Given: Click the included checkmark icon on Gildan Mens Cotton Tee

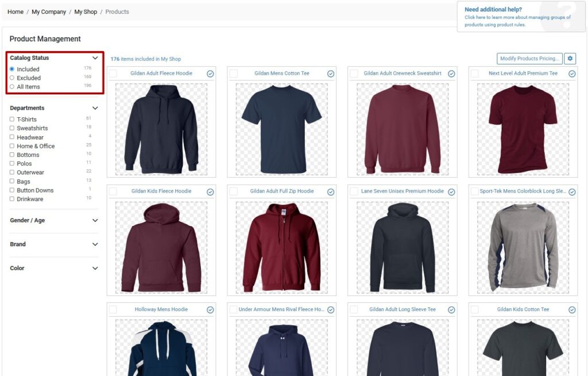Looking at the screenshot, I should point(331,74).
